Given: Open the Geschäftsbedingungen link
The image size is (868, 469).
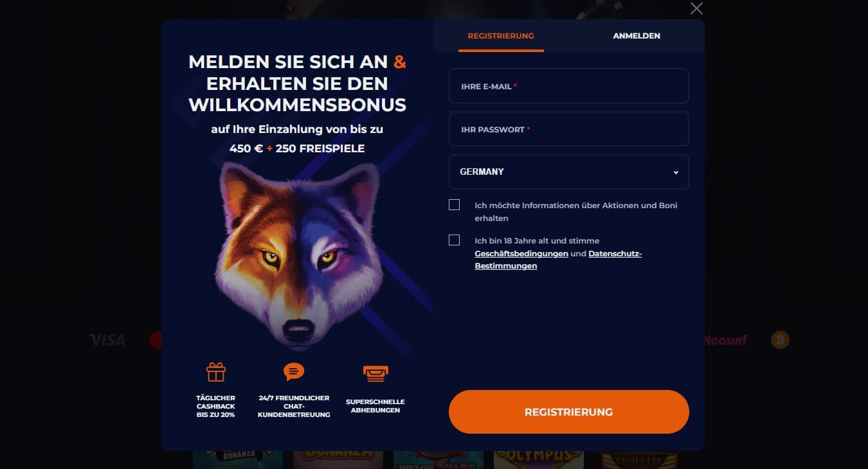Looking at the screenshot, I should [521, 254].
